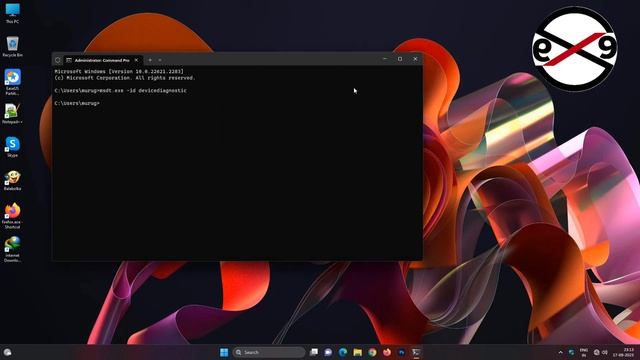Launch the Firefox.exe desktop shortcut
This screenshot has height=360, width=640.
(12, 215)
